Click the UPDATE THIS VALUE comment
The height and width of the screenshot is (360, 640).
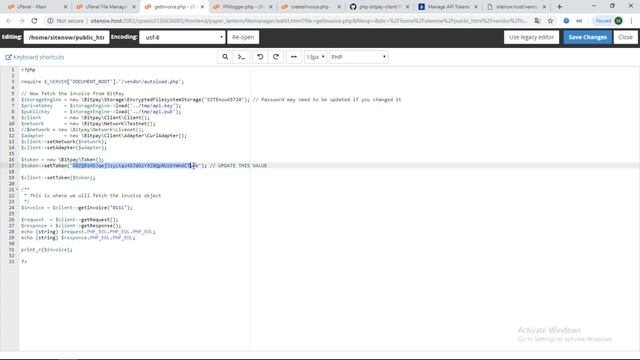[238, 166]
